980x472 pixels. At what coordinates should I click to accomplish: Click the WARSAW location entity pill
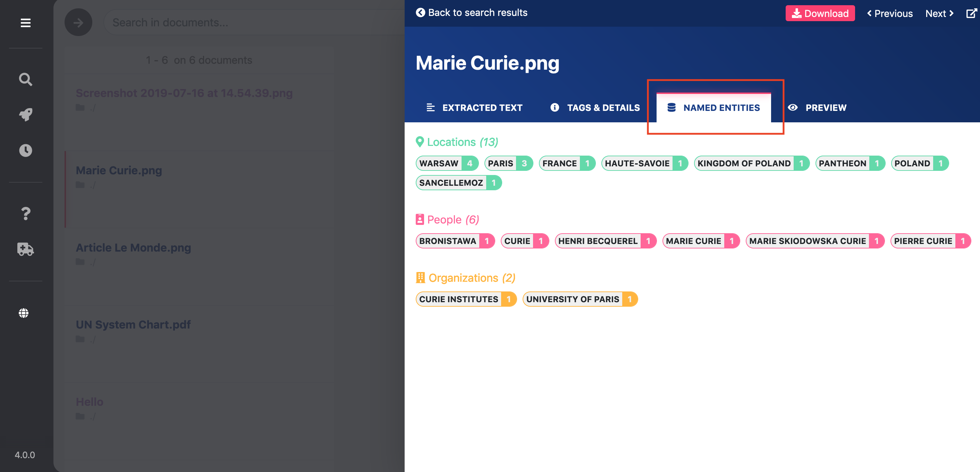pyautogui.click(x=447, y=164)
